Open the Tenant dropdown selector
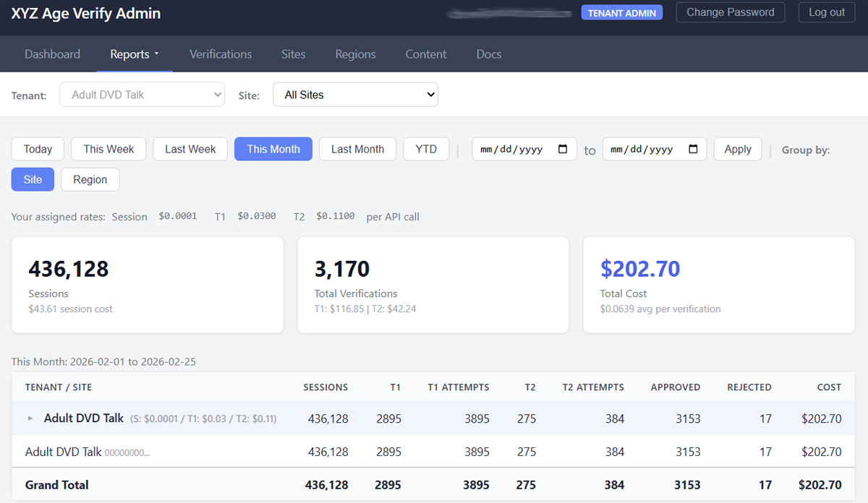Screen dimensions: 868x503 click(x=142, y=95)
